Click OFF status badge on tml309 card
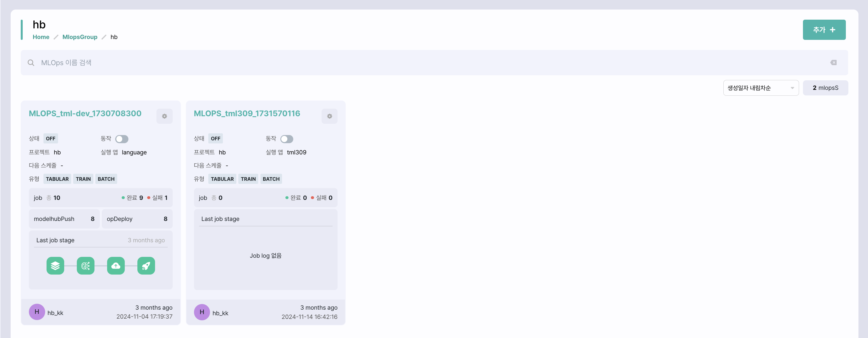Viewport: 868px width, 338px height. (216, 139)
